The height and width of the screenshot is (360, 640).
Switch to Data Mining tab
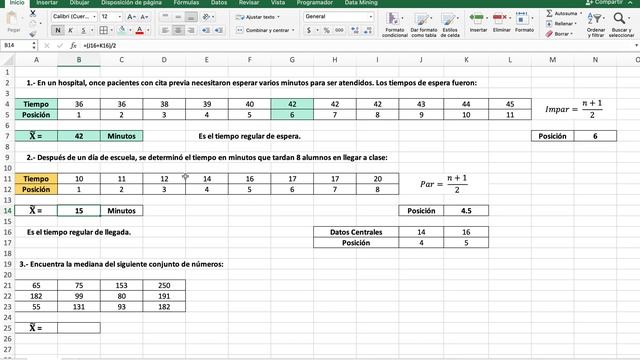coord(361,3)
